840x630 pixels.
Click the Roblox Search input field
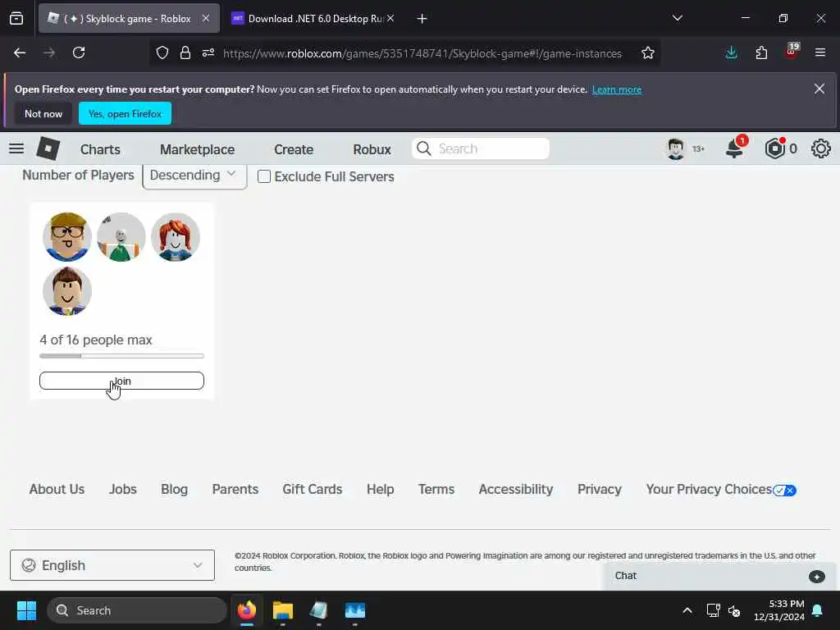tap(481, 148)
